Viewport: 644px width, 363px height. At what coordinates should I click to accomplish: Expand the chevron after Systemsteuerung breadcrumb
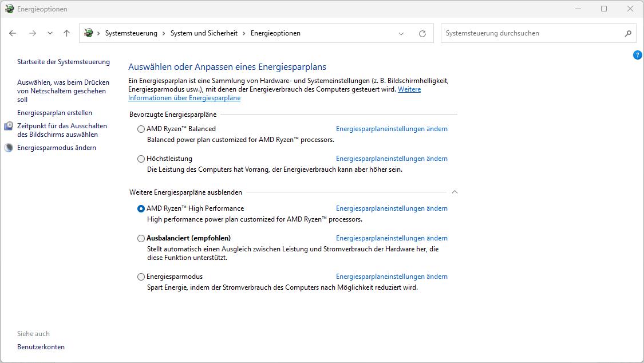(164, 33)
